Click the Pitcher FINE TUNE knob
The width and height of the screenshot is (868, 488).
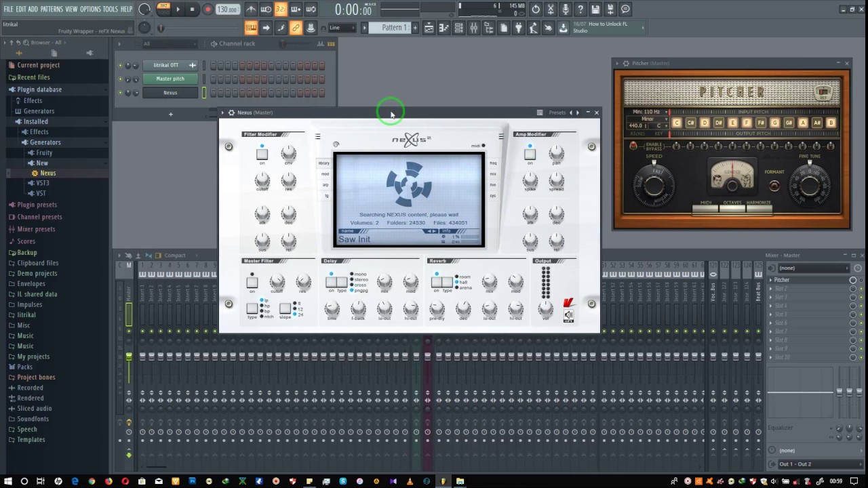pos(810,184)
